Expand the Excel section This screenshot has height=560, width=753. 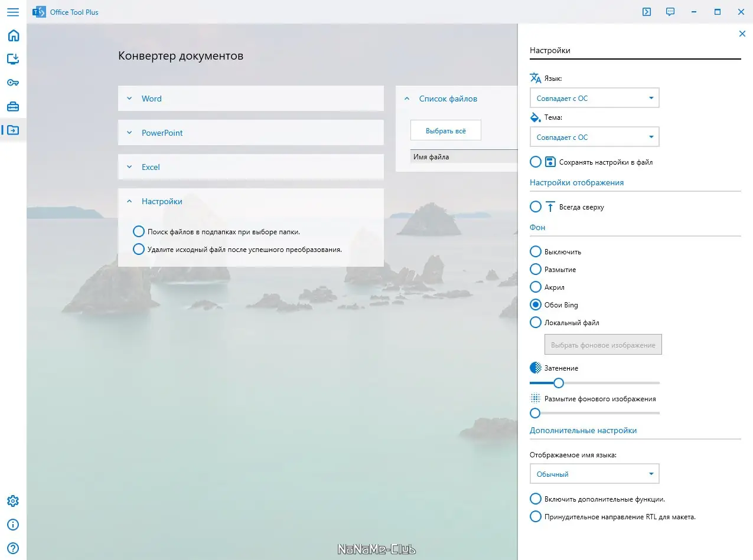pos(250,167)
